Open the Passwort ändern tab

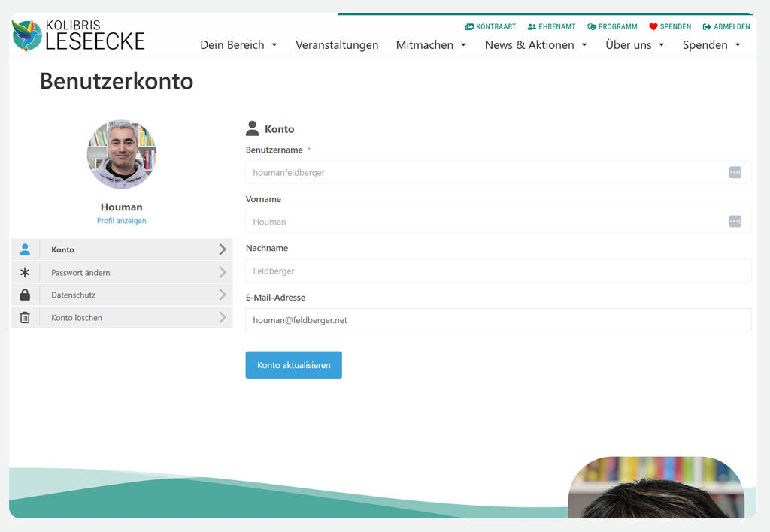tap(121, 272)
